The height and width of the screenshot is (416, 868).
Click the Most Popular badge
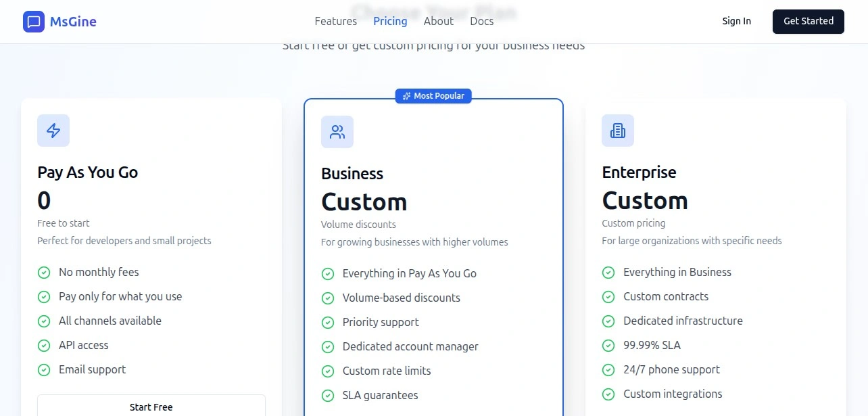coord(433,96)
